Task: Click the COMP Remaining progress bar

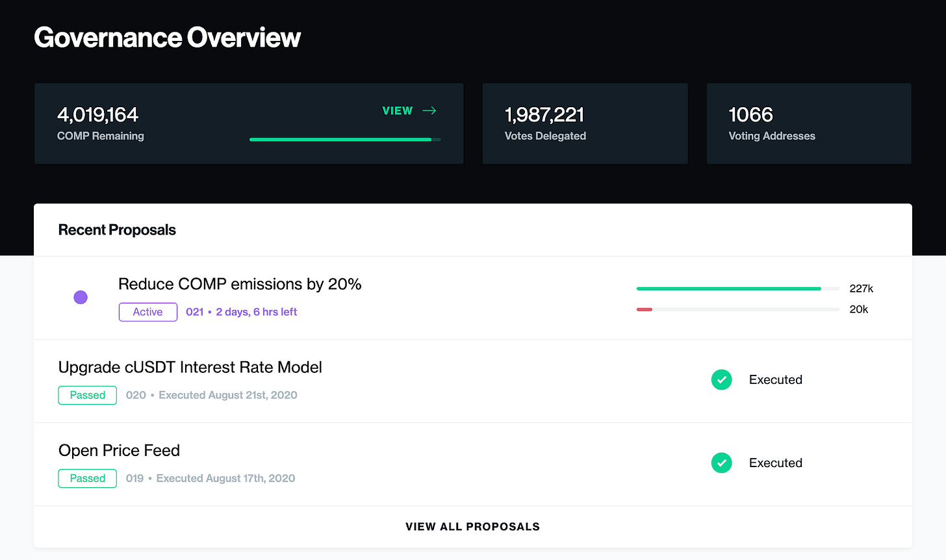Action: tap(344, 139)
